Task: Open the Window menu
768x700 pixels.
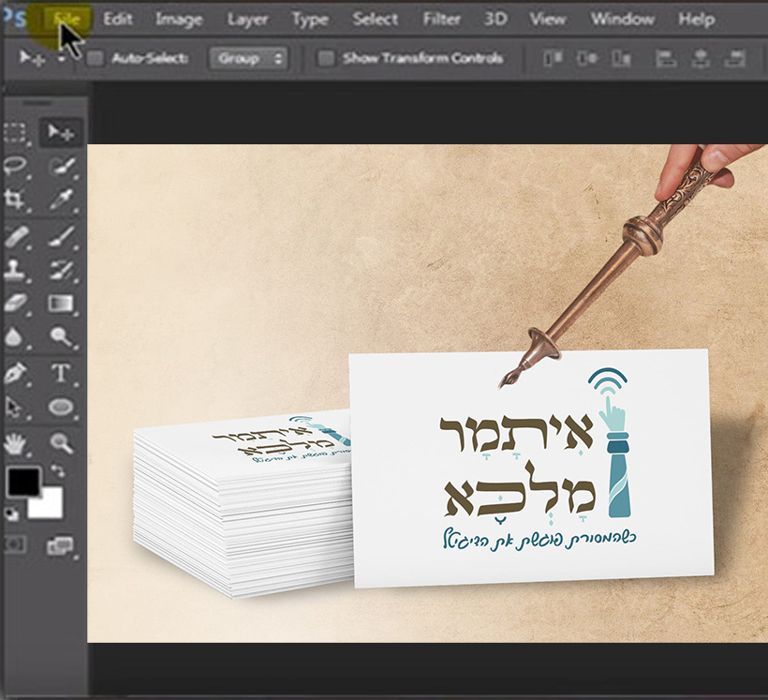Action: [622, 20]
